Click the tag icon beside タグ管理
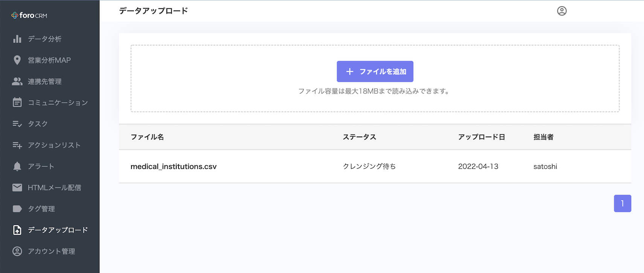This screenshot has width=644, height=273. point(17,209)
